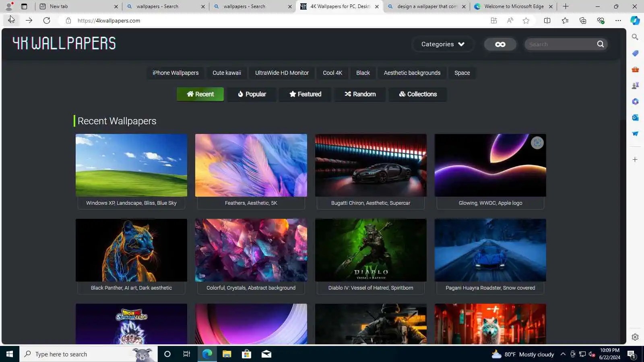Open the Aesthetic backgrounds link
This screenshot has width=644, height=362.
pos(412,73)
